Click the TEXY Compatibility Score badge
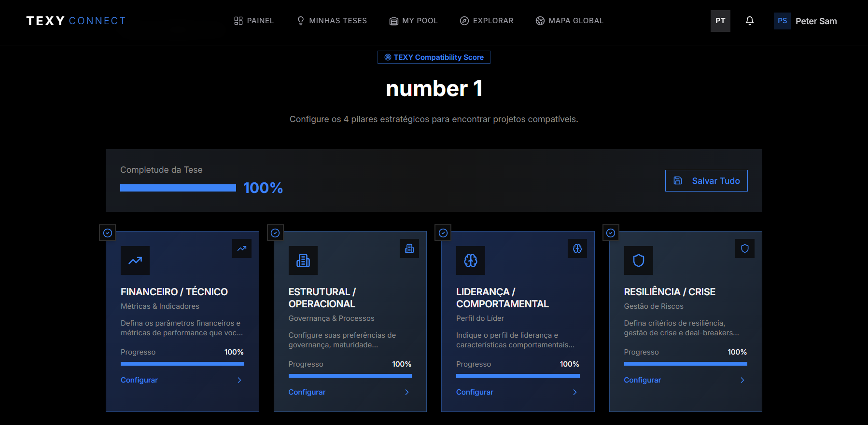 point(434,57)
